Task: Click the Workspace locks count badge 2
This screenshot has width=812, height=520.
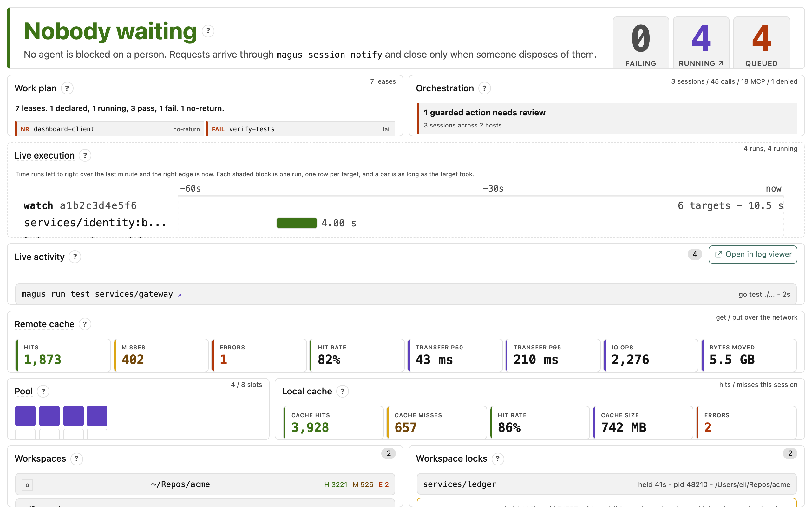Action: click(x=790, y=453)
